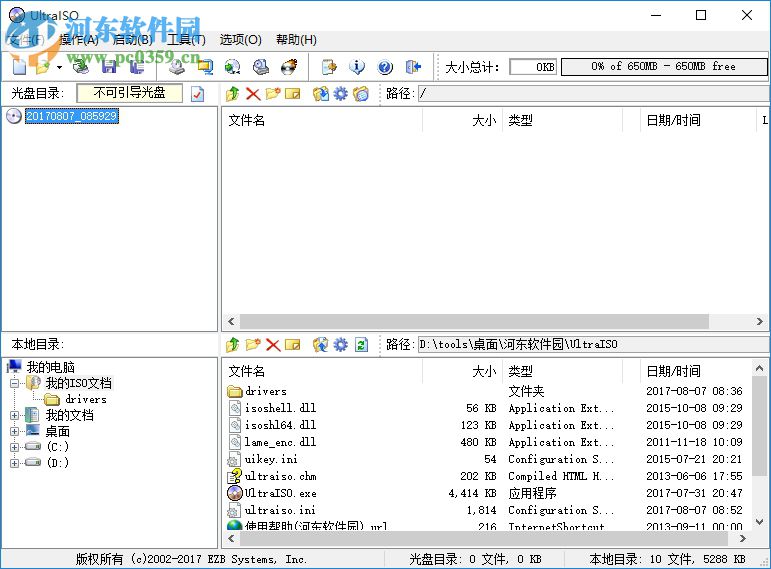Click local pane horizontal scrollbar left arrow
This screenshot has width=771, height=569.
[231, 539]
